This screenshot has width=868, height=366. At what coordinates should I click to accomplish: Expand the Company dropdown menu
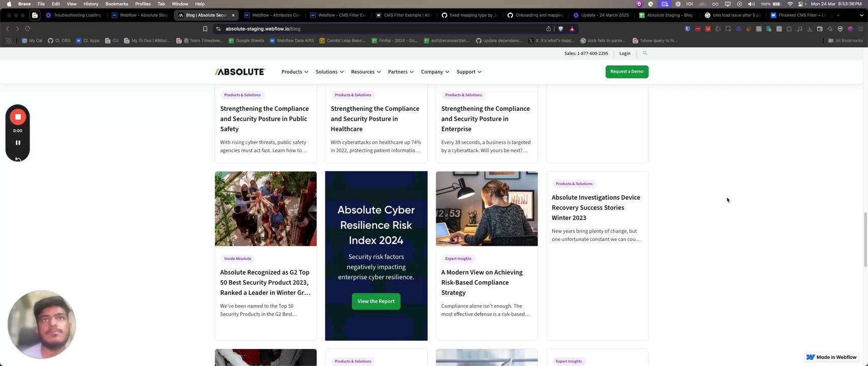click(435, 72)
